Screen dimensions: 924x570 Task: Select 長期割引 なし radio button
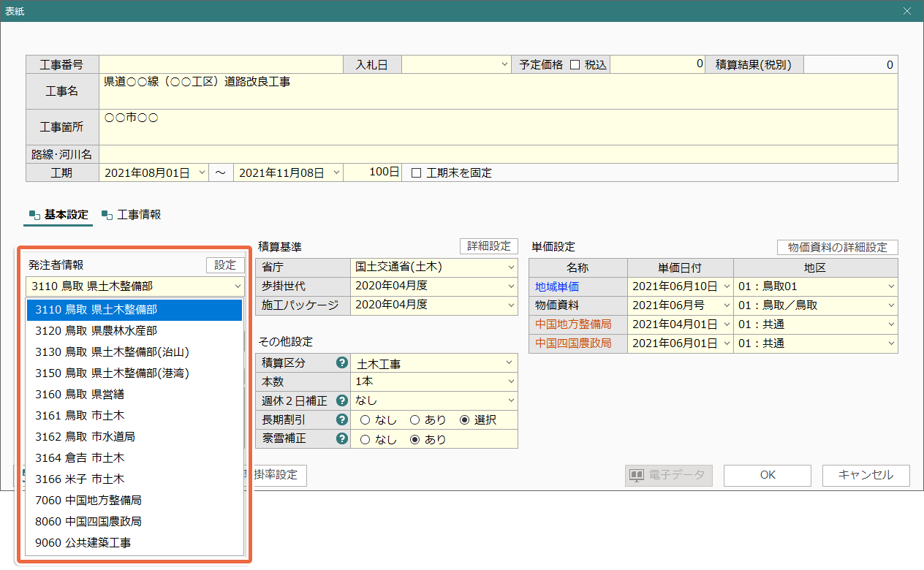point(365,420)
